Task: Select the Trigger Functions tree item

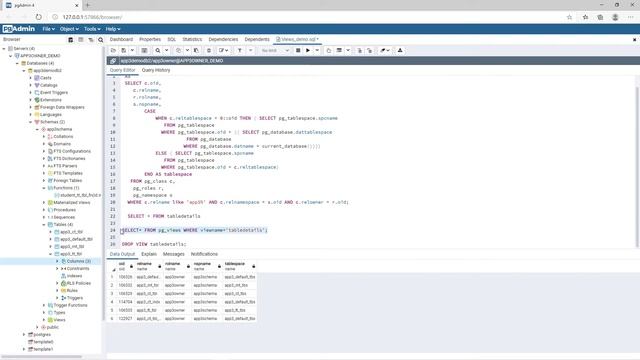Action: [x=70, y=305]
